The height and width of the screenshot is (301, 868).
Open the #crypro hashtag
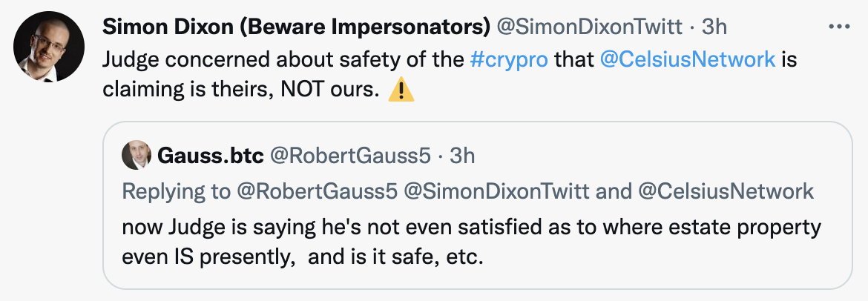point(509,59)
